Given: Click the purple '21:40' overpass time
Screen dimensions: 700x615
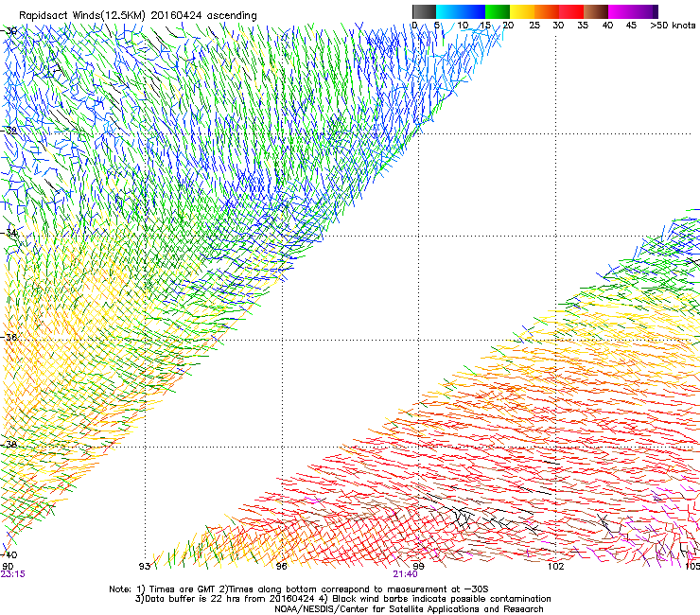Looking at the screenshot, I should coord(406,574).
